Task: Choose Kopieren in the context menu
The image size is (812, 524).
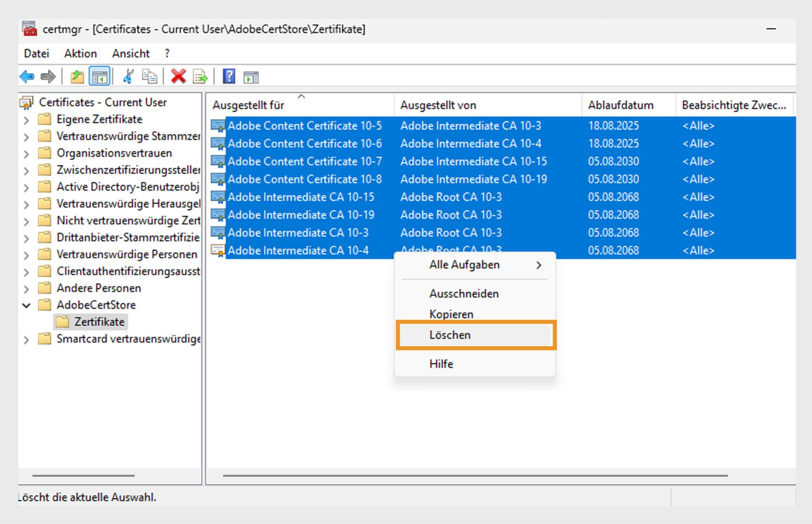Action: (x=476, y=314)
